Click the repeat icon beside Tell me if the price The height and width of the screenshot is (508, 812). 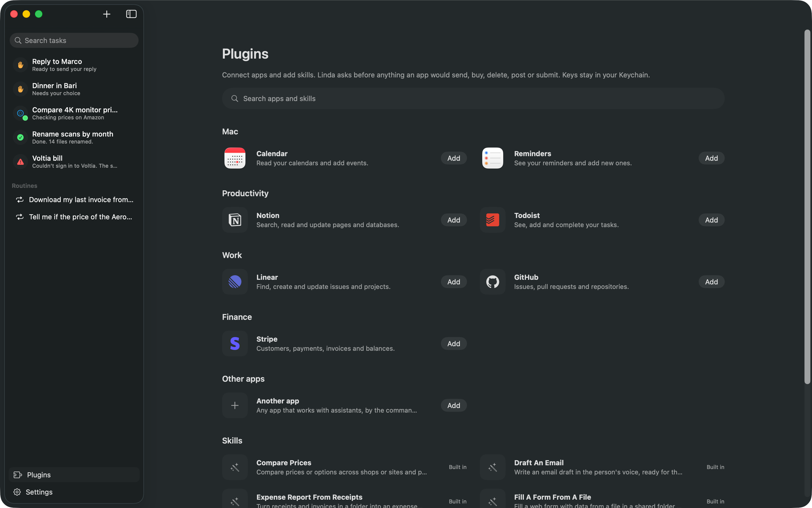click(20, 217)
